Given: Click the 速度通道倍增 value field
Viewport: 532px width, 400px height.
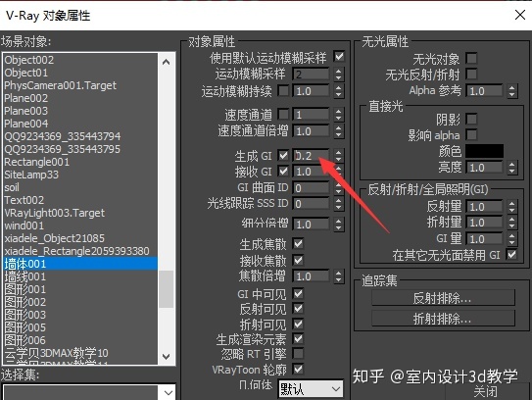Looking at the screenshot, I should point(312,131).
